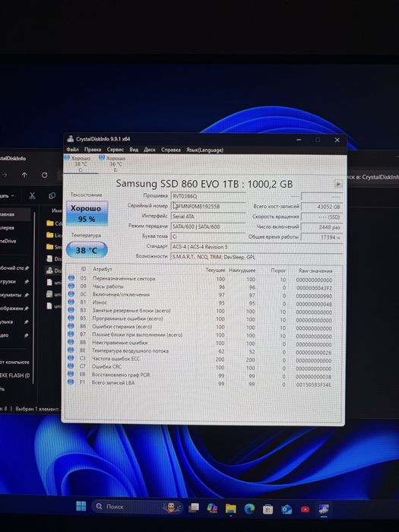Click Cut scissors icon in File Explorer
The height and width of the screenshot is (532, 399).
[32, 196]
